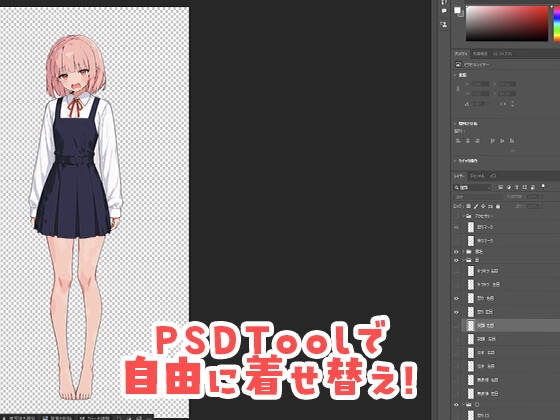
Task: Open the layer filter kind dropdown
Action: (x=472, y=188)
